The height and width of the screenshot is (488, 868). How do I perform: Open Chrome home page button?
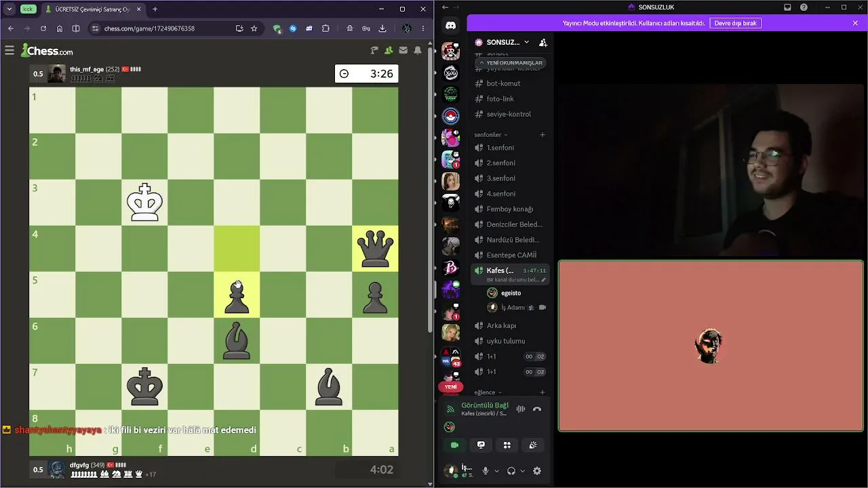(x=60, y=28)
